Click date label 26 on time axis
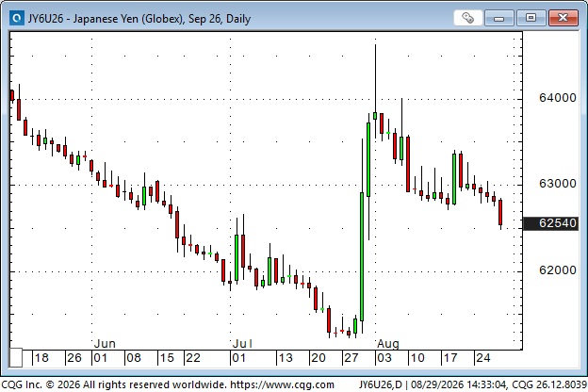This screenshot has height=392, width=588. (x=74, y=358)
